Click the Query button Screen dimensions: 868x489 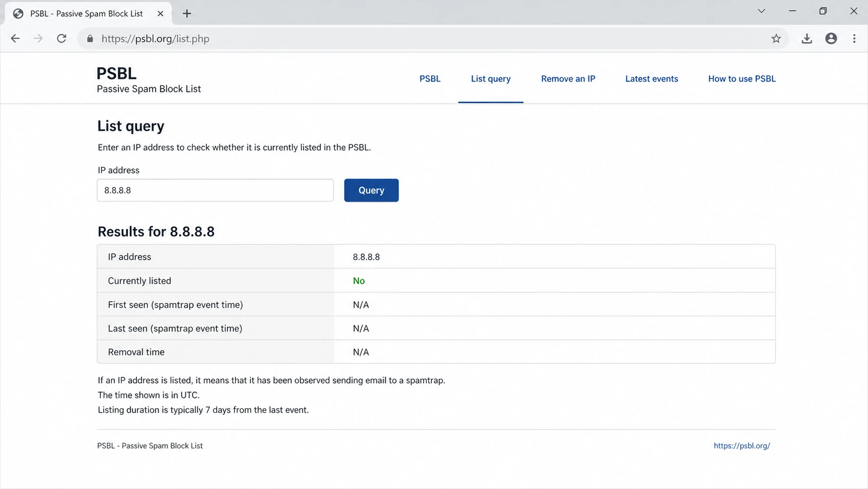371,190
